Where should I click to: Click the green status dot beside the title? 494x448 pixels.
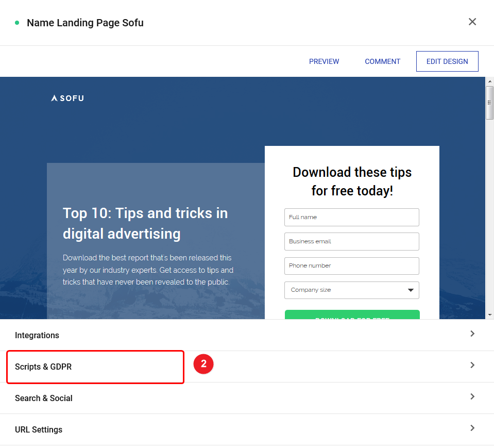17,23
